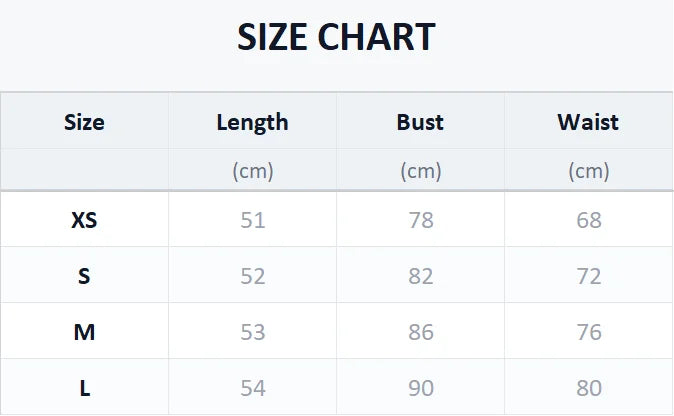Image resolution: width=674 pixels, height=416 pixels.
Task: Click the XS size row label
Action: point(84,220)
